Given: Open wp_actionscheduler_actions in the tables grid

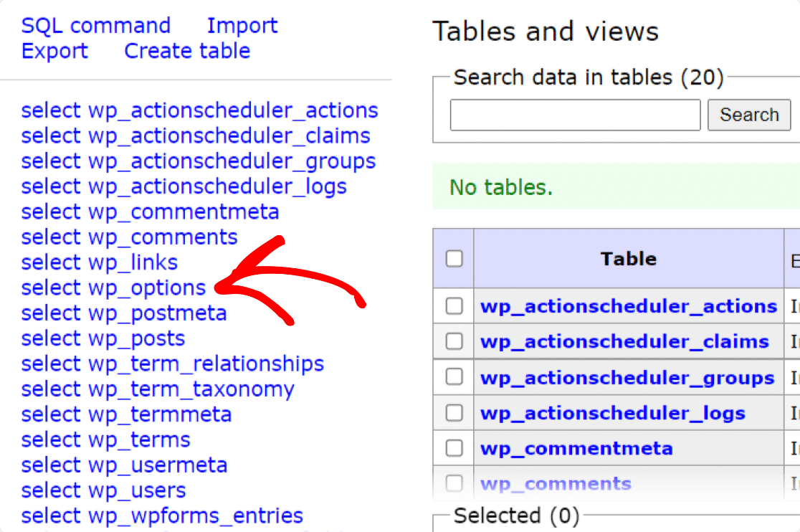Looking at the screenshot, I should pyautogui.click(x=629, y=307).
